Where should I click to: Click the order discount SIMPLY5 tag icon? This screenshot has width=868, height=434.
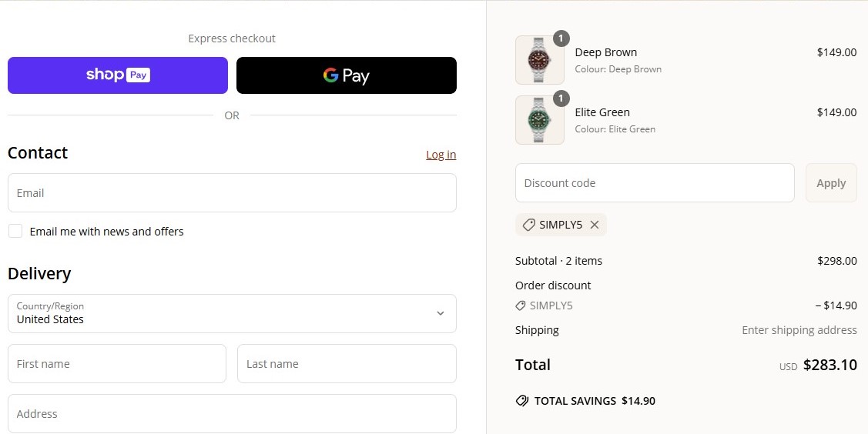[521, 305]
